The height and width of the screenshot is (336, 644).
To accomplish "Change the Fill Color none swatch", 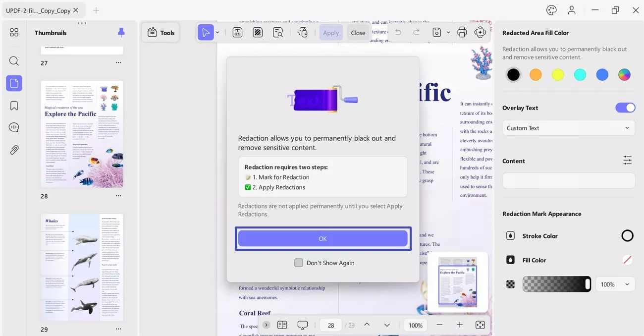I will (x=627, y=260).
